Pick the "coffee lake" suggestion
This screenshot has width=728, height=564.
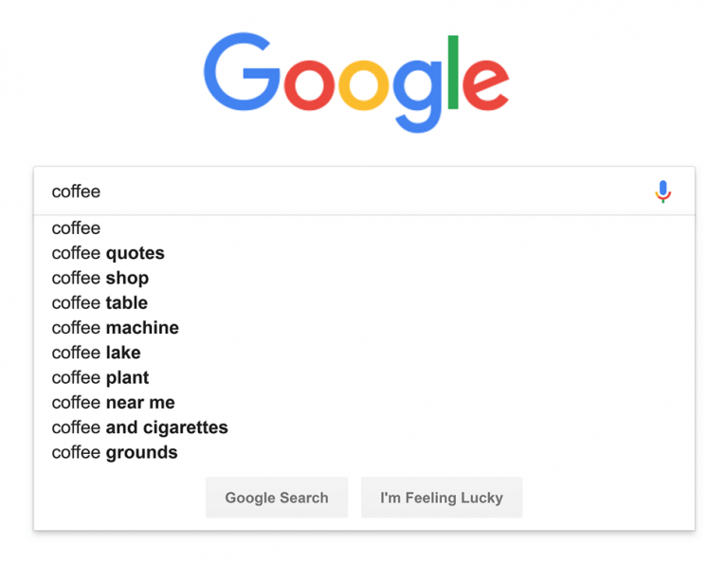pos(96,353)
